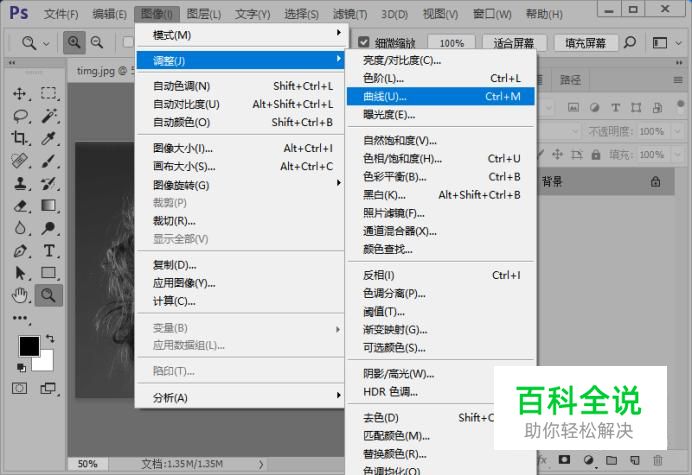Switch to the 路径 tab
The width and height of the screenshot is (692, 475).
click(x=570, y=80)
